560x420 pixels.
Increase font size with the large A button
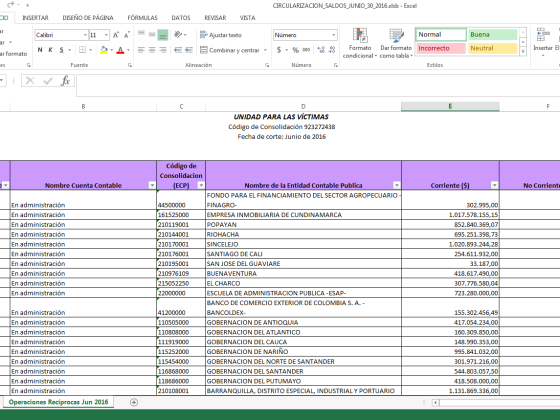click(116, 35)
